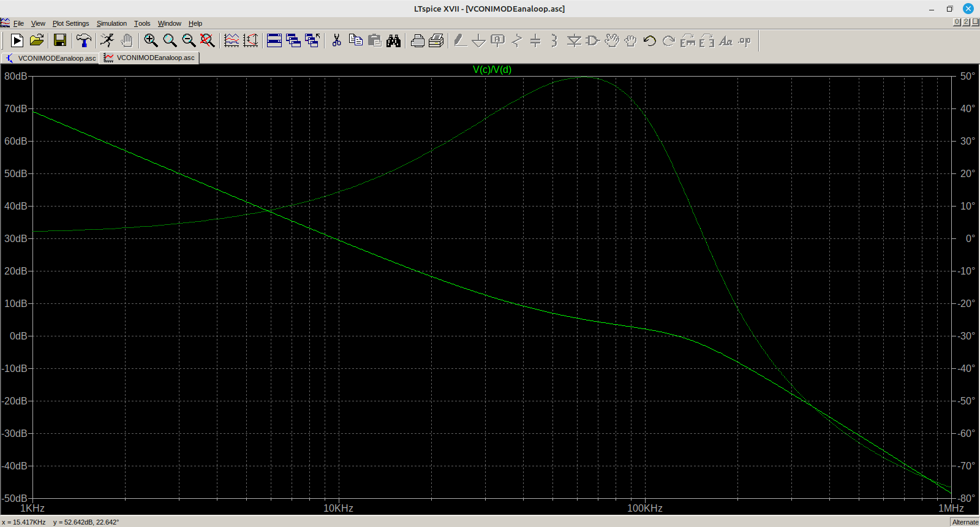Zoom to fit with the crossed magnifier icon
Image resolution: width=980 pixels, height=527 pixels.
(x=208, y=40)
